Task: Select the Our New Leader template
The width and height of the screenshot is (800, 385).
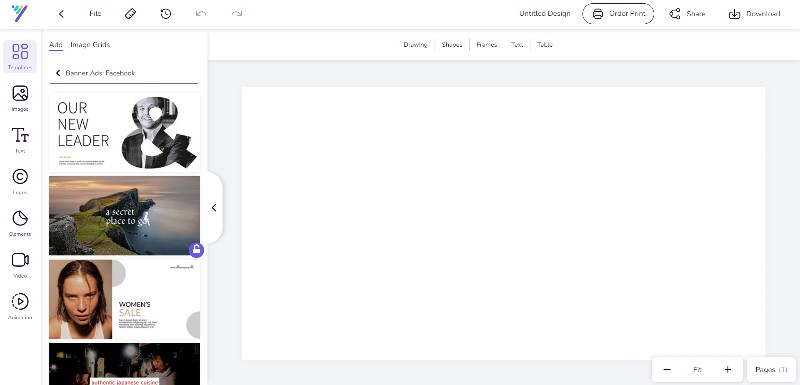Action: point(124,132)
